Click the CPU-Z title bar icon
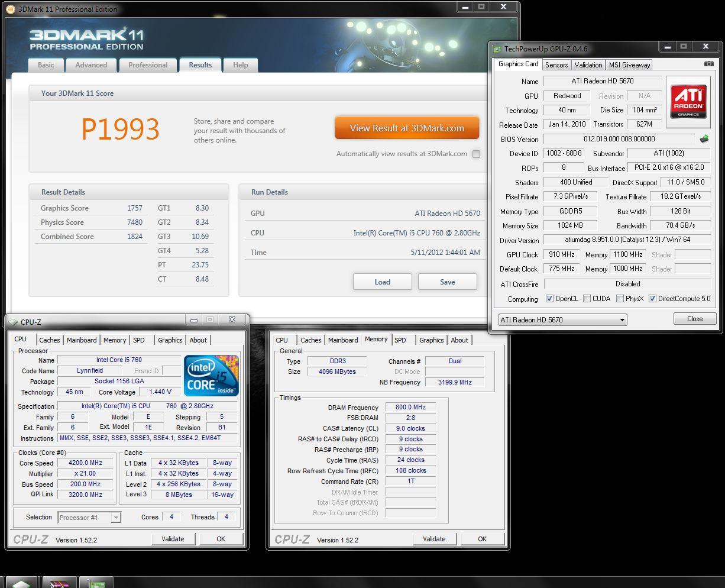The image size is (725, 588). click(13, 322)
